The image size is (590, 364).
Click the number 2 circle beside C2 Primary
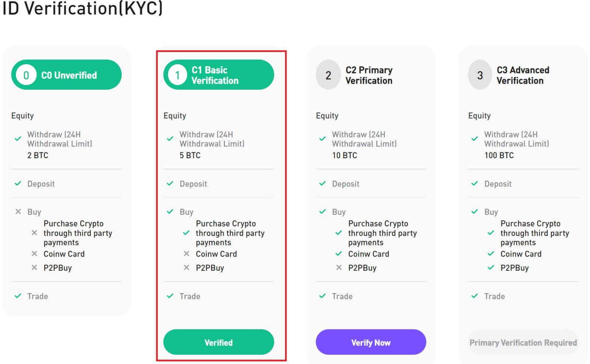click(x=328, y=75)
